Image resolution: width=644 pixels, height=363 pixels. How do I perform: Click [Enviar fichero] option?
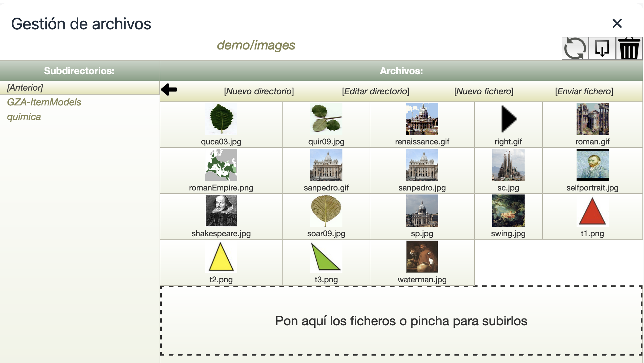tap(584, 91)
